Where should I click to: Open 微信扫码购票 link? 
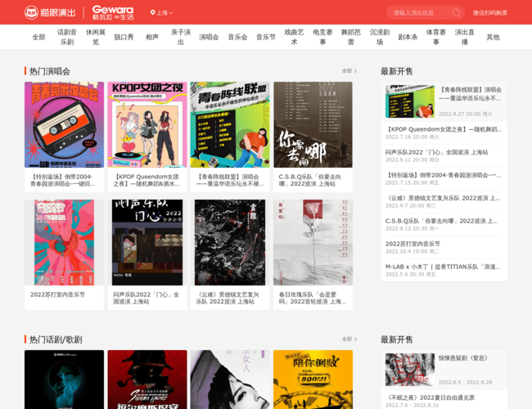pyautogui.click(x=489, y=13)
